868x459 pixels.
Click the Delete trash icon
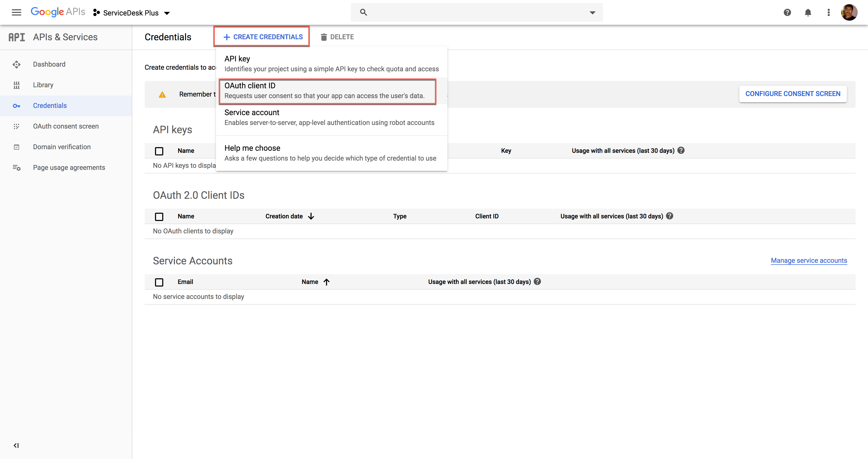tap(324, 37)
